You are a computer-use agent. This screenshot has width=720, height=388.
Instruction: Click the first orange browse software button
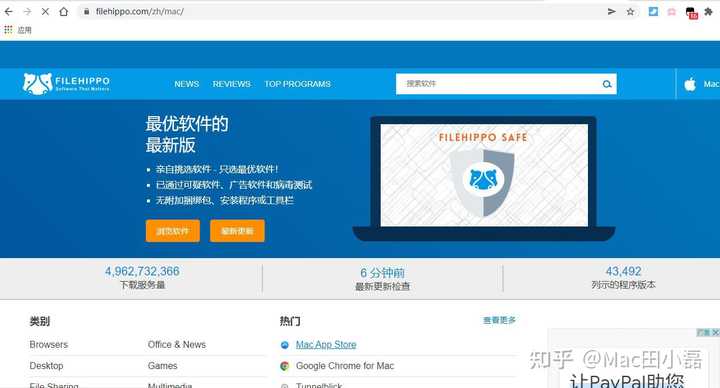coord(173,231)
